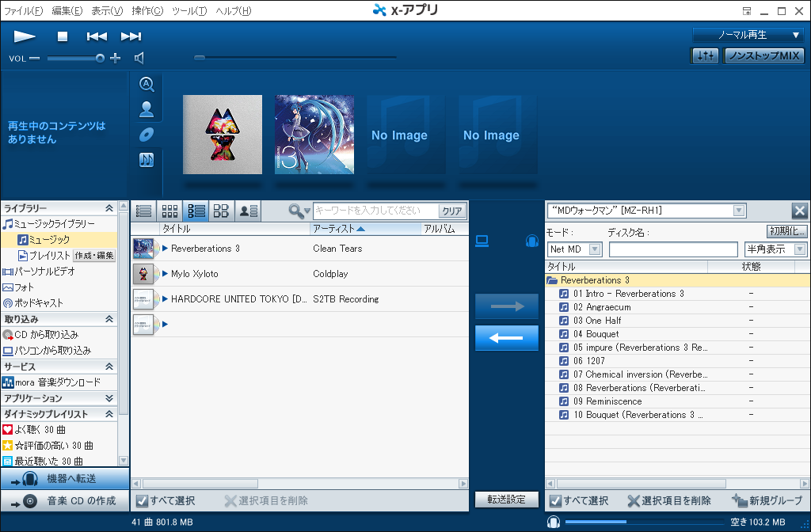Screen dimensions: 811x532
Task: Open ポッドキャスト library
Action: click(x=32, y=303)
